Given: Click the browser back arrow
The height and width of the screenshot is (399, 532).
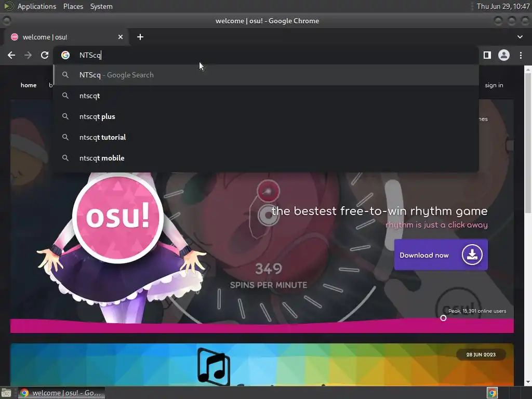Looking at the screenshot, I should [11, 55].
